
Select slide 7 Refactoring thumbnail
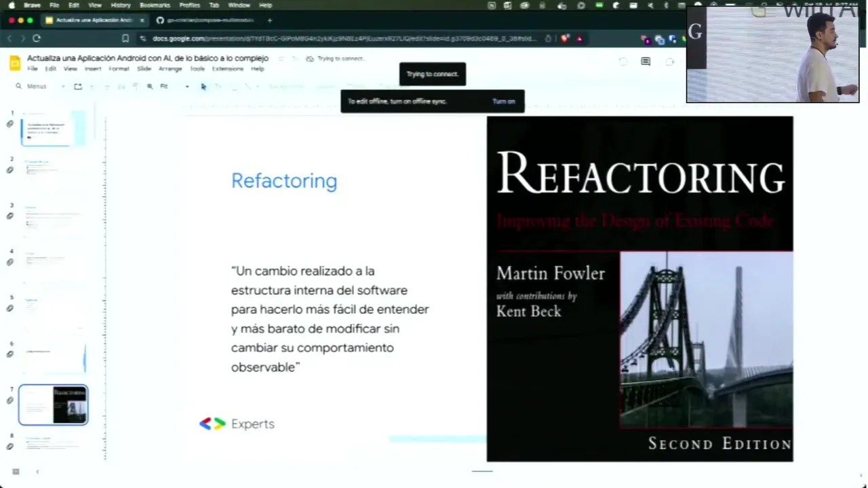click(x=53, y=405)
